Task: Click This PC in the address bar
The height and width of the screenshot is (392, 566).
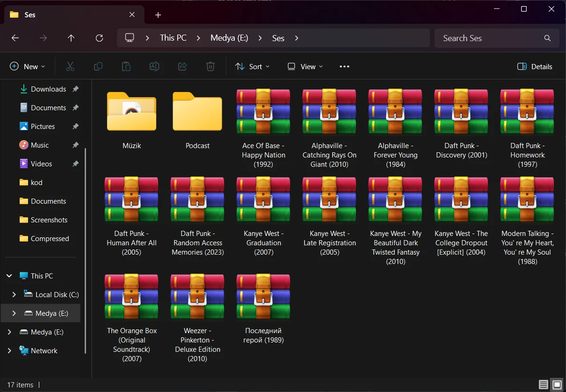Action: (x=173, y=38)
